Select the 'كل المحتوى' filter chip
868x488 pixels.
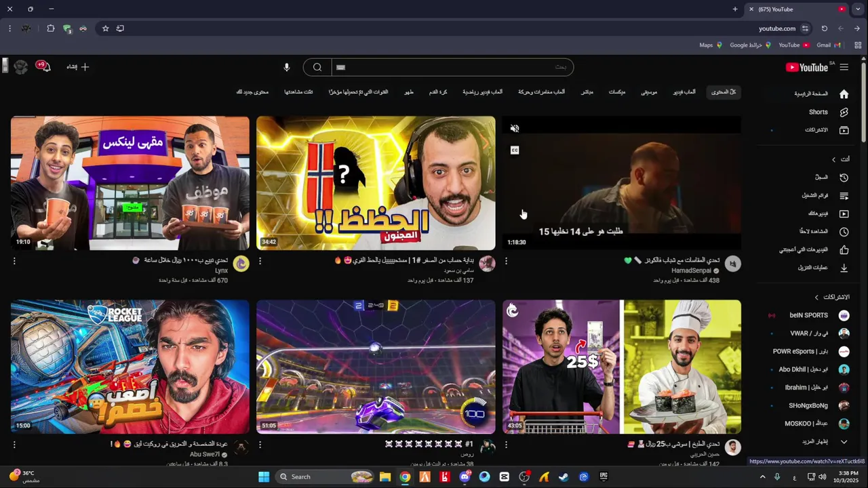(x=724, y=92)
